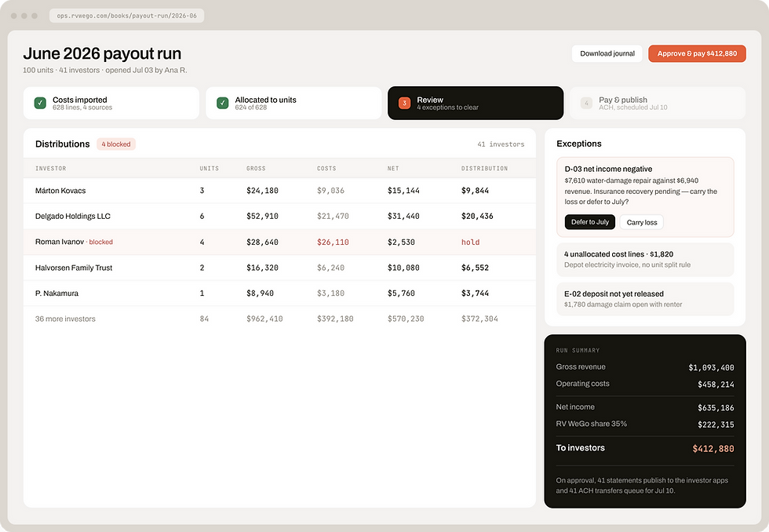This screenshot has height=532, width=769.
Task: Click the $6,552 distribution value
Action: (475, 268)
